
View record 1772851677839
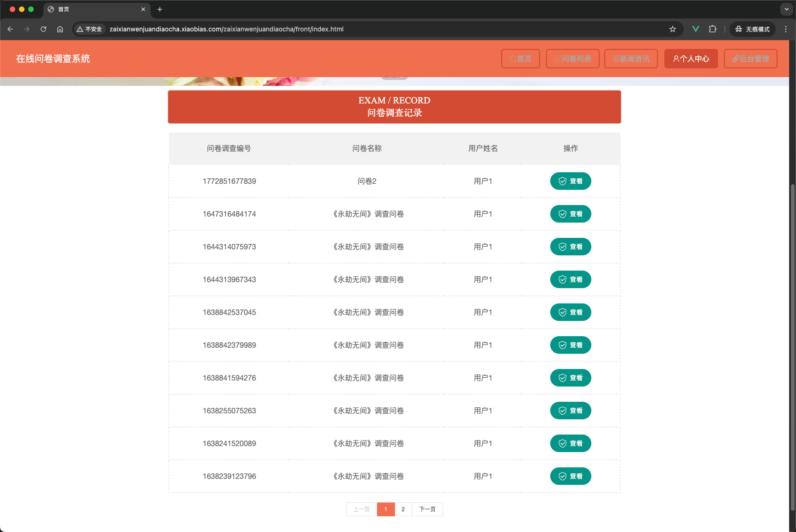pos(571,181)
